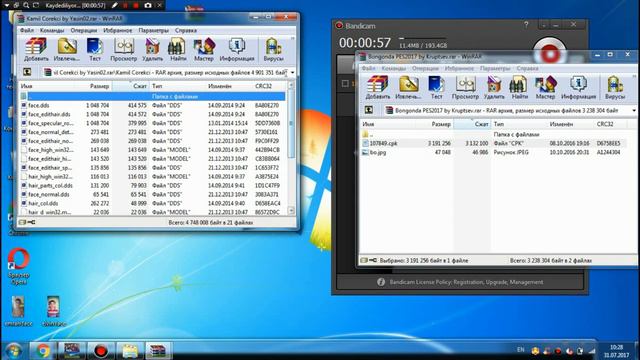Click Тест icon in Bongonda PES2017 WinRAR window
The height and width of the screenshot is (360, 640).
tap(436, 87)
